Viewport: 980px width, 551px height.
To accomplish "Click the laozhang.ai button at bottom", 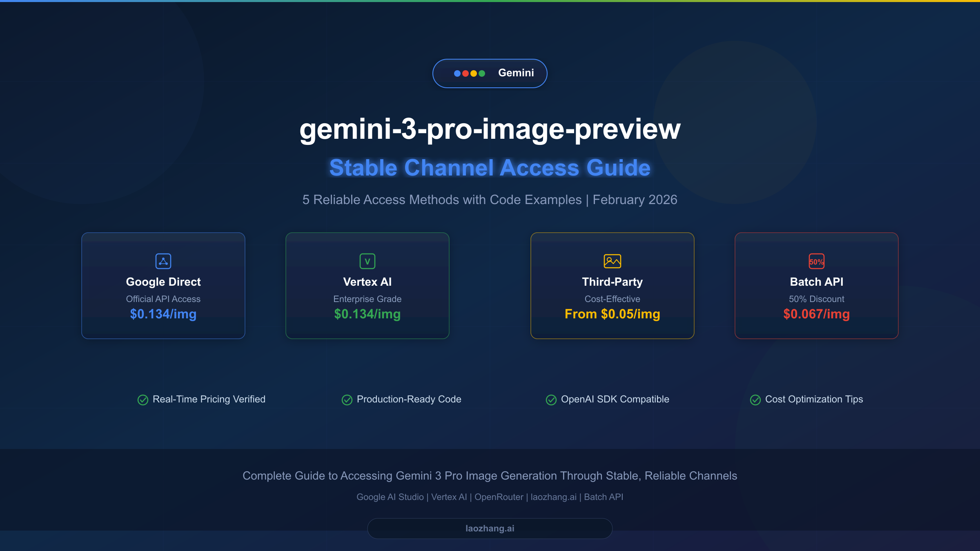I will click(490, 528).
